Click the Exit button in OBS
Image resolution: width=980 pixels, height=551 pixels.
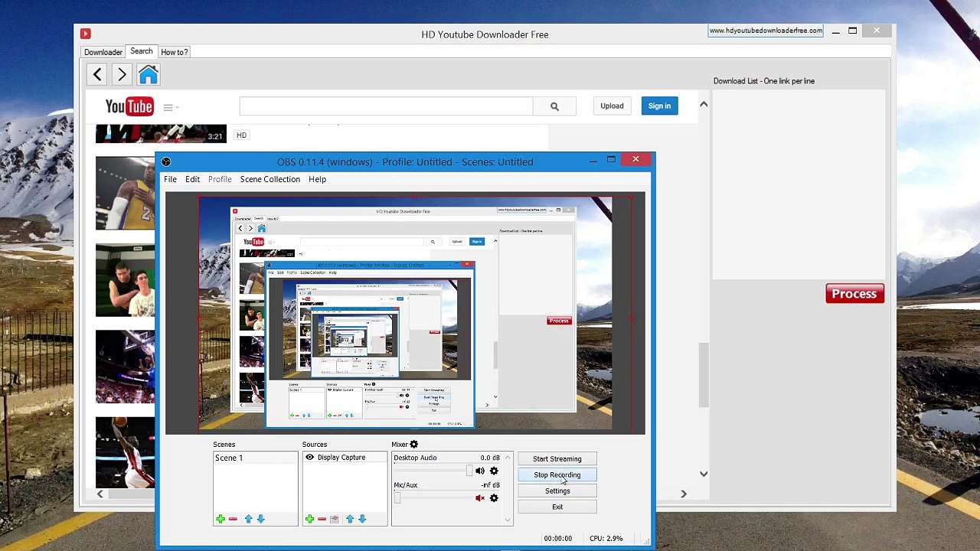tap(557, 507)
